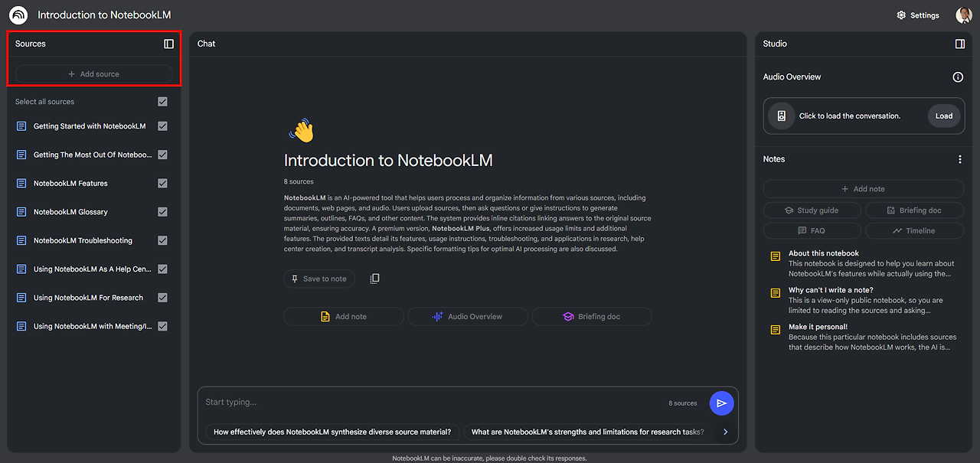Uncheck Using NotebookLM As A Help Center checkbox
This screenshot has height=463, width=980.
point(162,269)
